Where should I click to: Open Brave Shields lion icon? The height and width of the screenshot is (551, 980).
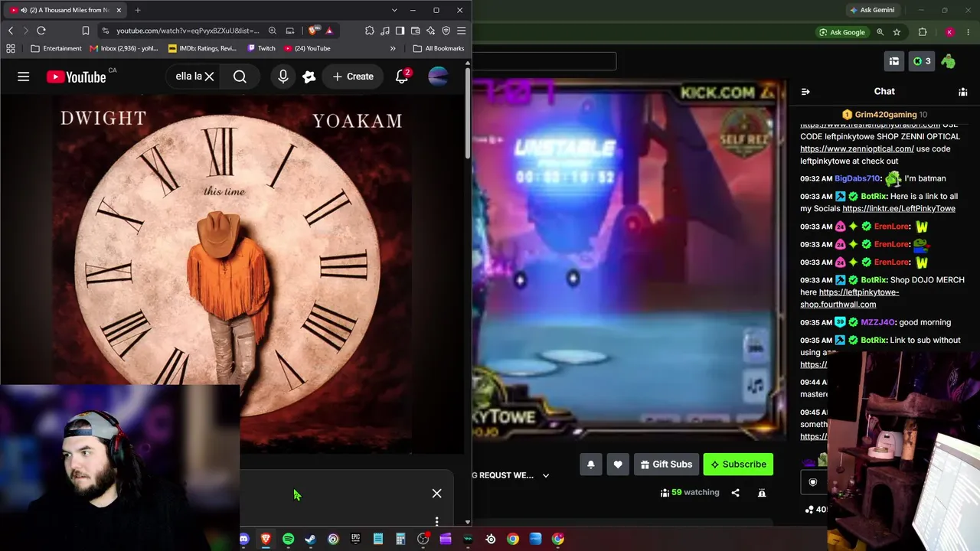pyautogui.click(x=314, y=31)
